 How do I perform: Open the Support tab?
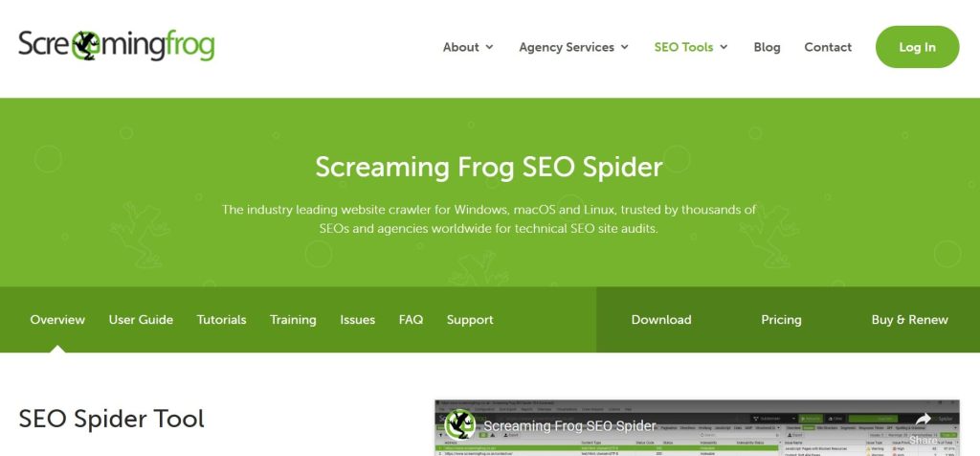(x=470, y=320)
